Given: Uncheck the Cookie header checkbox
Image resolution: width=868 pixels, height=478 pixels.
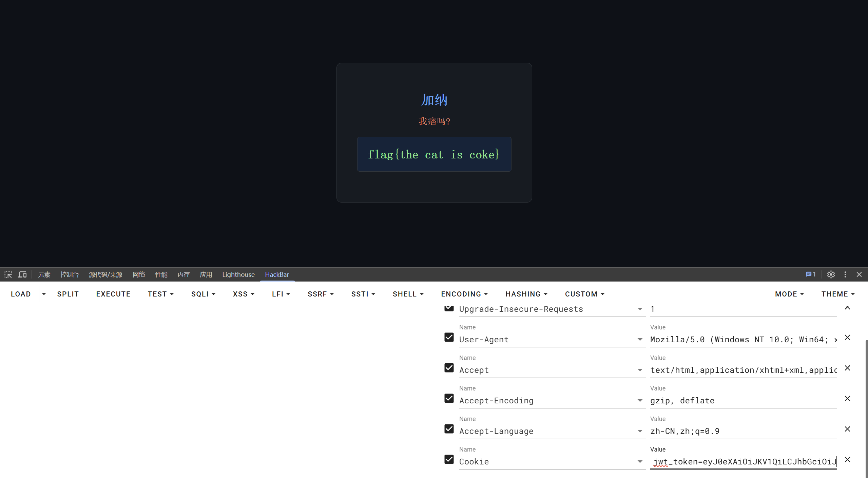Looking at the screenshot, I should (449, 459).
